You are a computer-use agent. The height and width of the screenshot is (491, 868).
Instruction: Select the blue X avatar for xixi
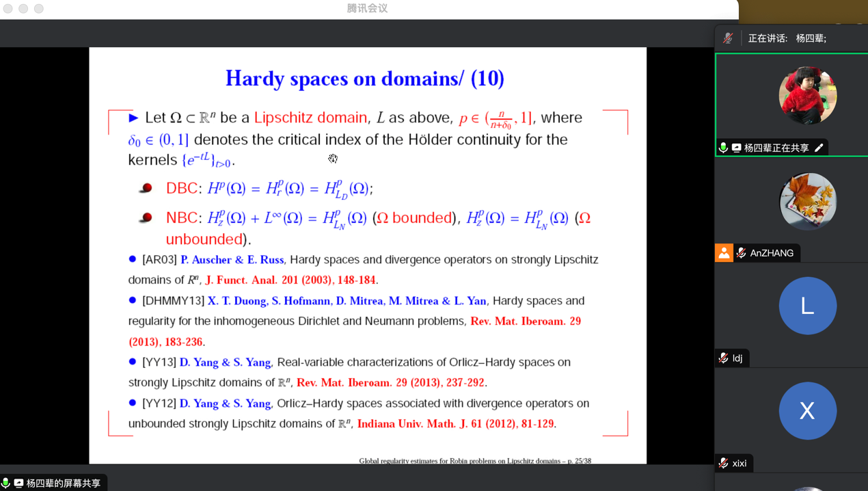[x=807, y=411]
